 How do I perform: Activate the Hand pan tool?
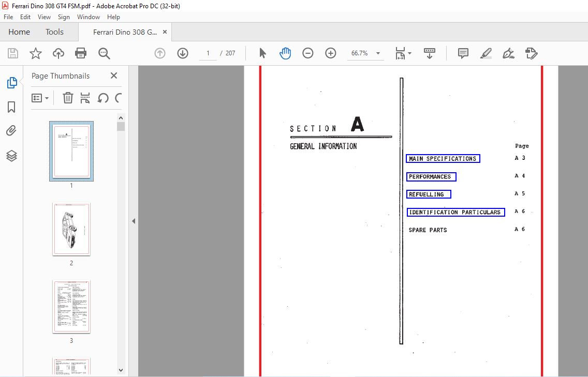(x=285, y=53)
